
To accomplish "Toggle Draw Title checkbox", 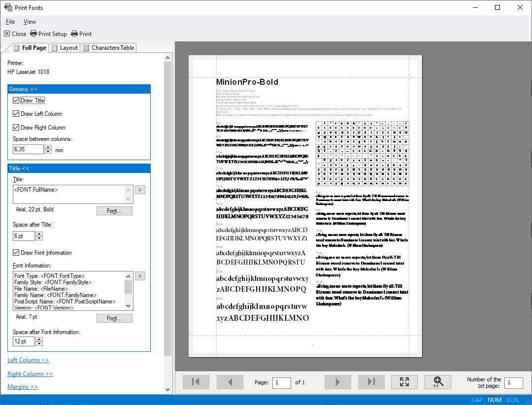I will coord(16,100).
